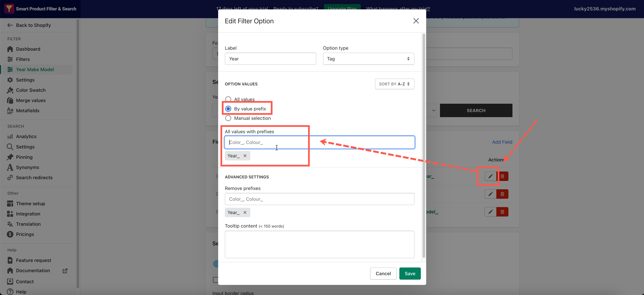Open the Pinning section
Screen dimensions: 644x295
[x=24, y=157]
